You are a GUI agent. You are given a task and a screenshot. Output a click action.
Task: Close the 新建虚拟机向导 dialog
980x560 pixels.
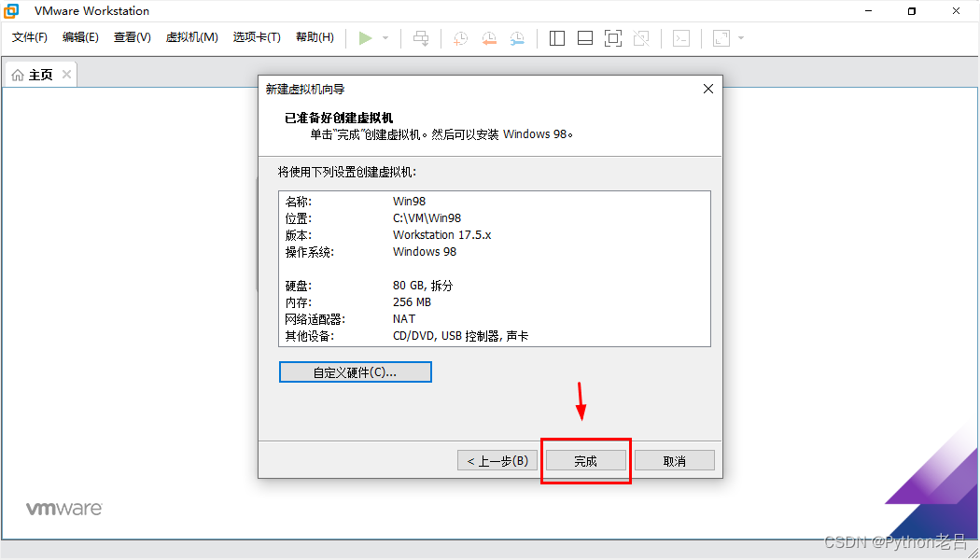tap(708, 90)
